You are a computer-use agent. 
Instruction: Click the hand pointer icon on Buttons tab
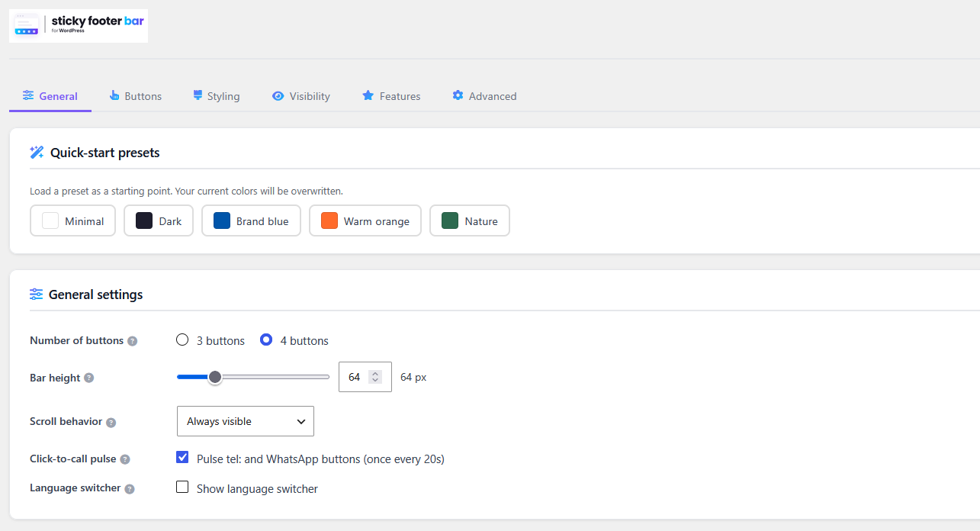(x=114, y=95)
